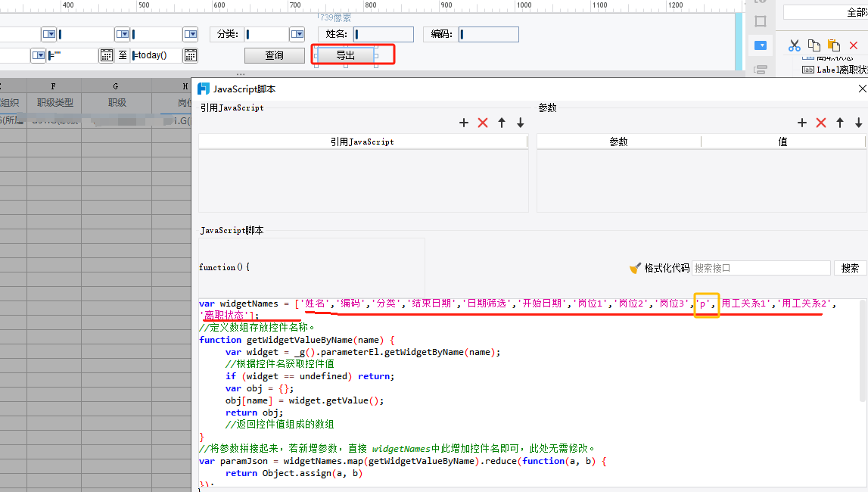The height and width of the screenshot is (492, 868).
Task: Move parameter up in 参数 section
Action: [840, 123]
